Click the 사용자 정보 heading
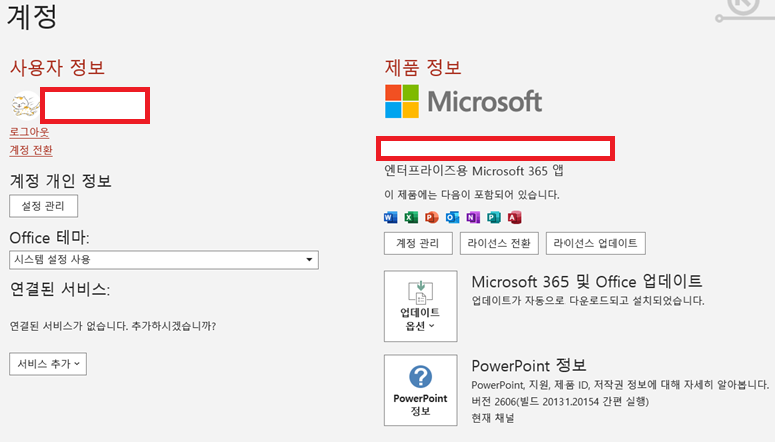This screenshot has width=775, height=443. click(57, 68)
